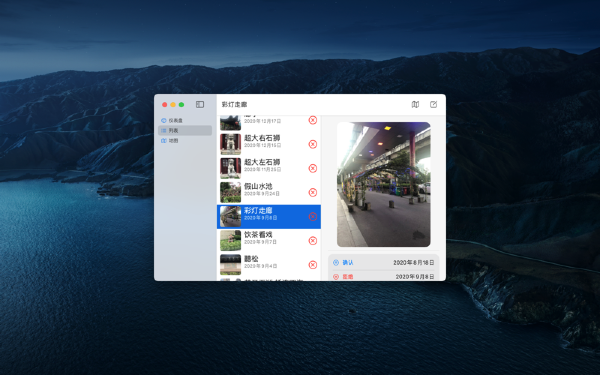This screenshot has width=600, height=375.
Task: Click the 彩灯走廊 window title
Action: (x=234, y=104)
